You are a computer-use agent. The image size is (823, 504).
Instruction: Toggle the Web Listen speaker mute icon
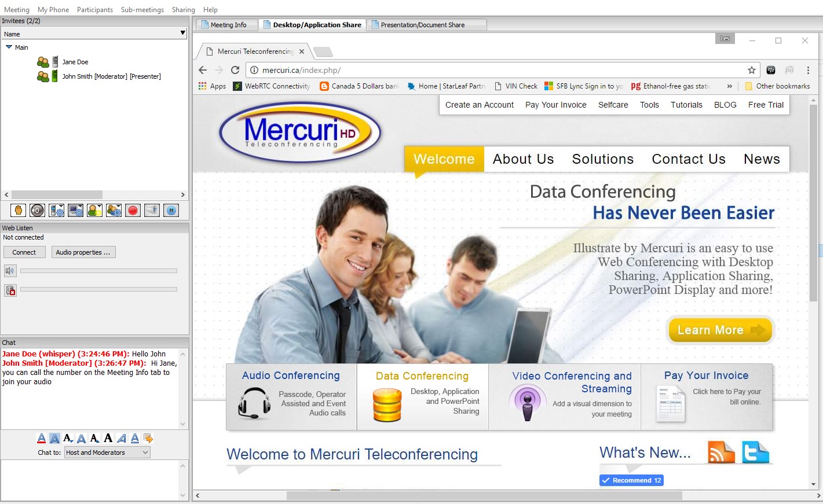point(10,270)
